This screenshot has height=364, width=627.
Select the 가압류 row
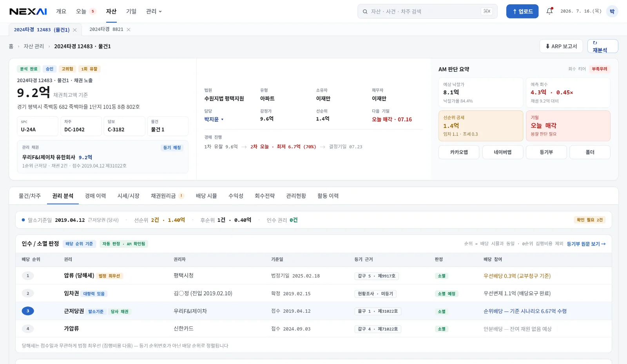pos(313,329)
